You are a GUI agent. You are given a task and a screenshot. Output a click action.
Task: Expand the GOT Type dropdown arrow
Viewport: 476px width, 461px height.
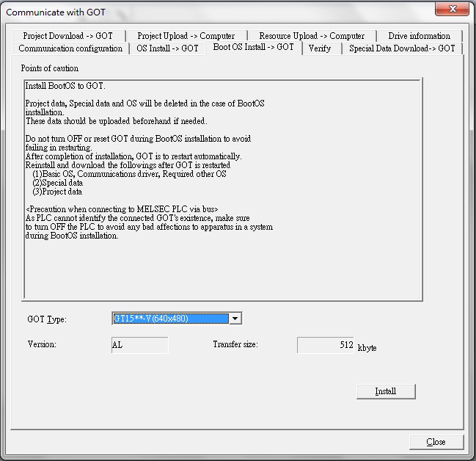[235, 319]
